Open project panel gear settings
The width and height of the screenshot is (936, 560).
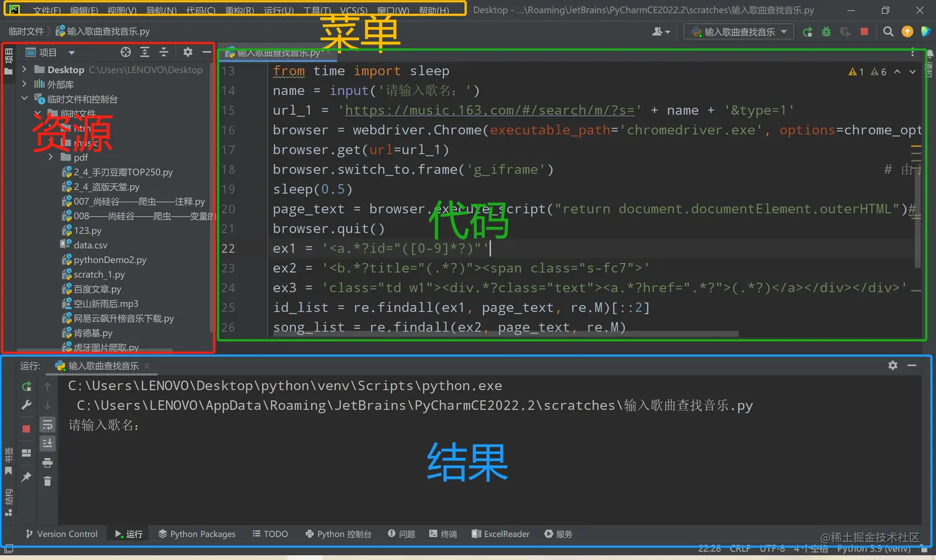(188, 53)
